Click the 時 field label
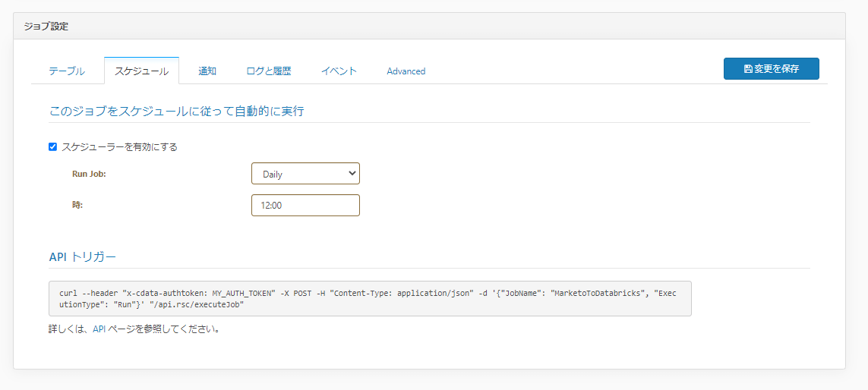868x390 pixels. tap(77, 205)
